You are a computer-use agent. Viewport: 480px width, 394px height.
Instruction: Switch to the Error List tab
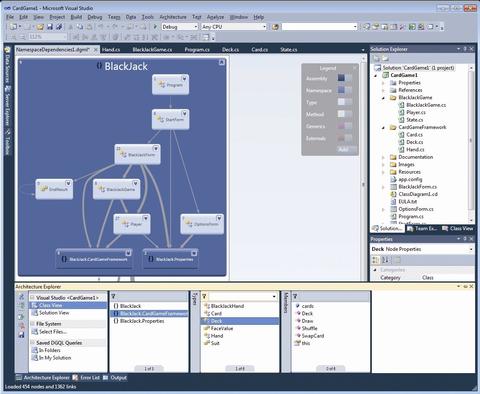(86, 378)
